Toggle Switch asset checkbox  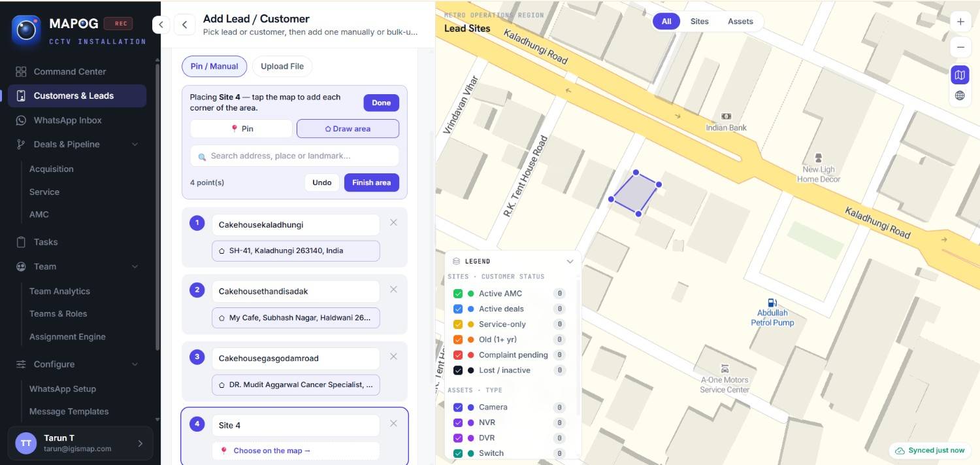point(458,453)
